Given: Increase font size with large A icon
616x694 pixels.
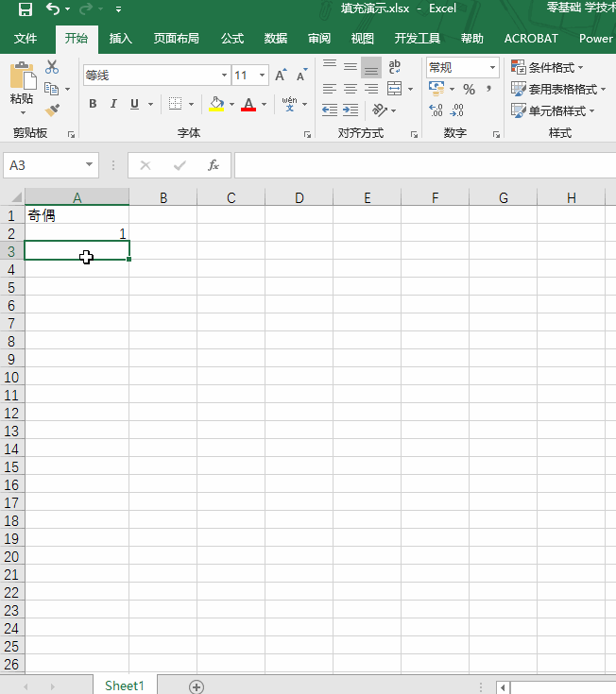Looking at the screenshot, I should tap(281, 76).
